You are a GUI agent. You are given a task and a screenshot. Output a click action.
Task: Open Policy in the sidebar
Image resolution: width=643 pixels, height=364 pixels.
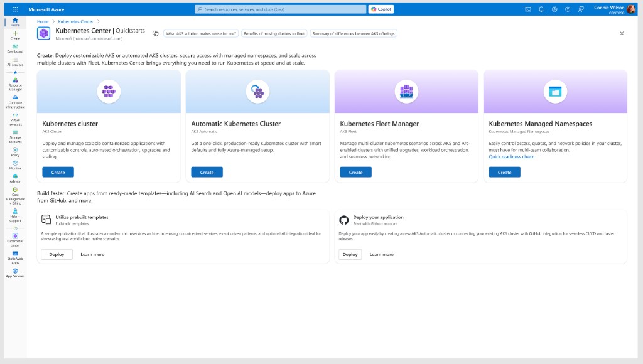pyautogui.click(x=15, y=152)
